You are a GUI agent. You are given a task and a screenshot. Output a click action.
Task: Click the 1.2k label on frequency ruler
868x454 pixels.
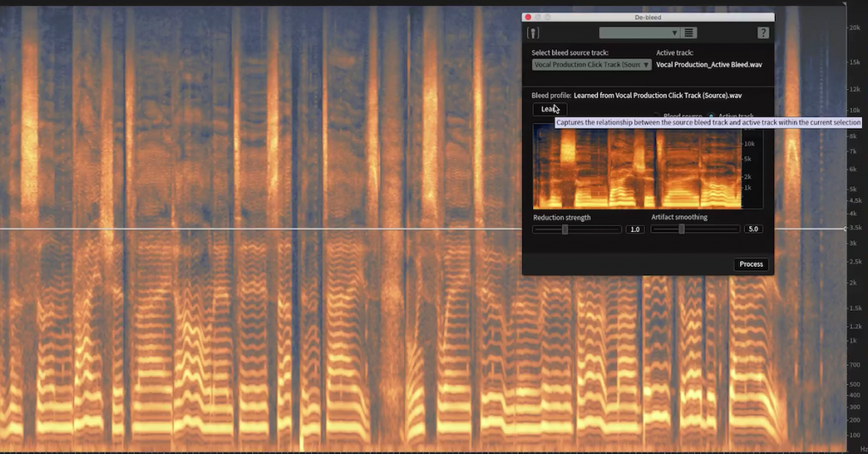click(856, 326)
